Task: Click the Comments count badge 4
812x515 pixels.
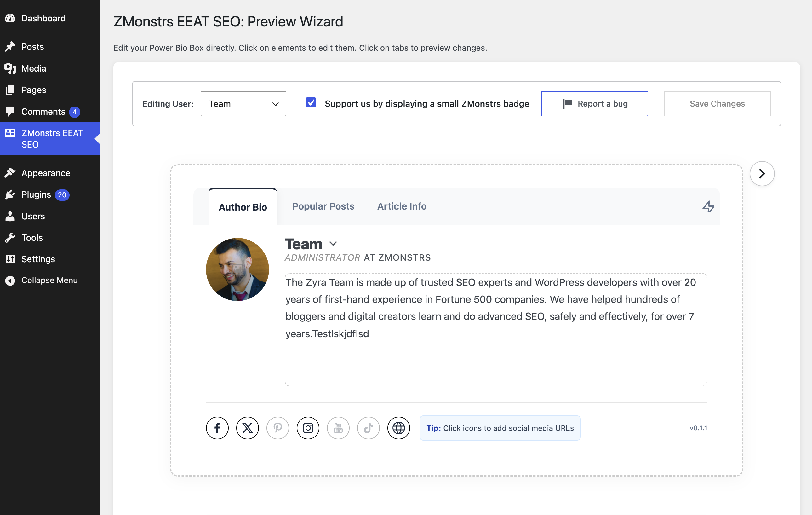Action: pyautogui.click(x=75, y=112)
